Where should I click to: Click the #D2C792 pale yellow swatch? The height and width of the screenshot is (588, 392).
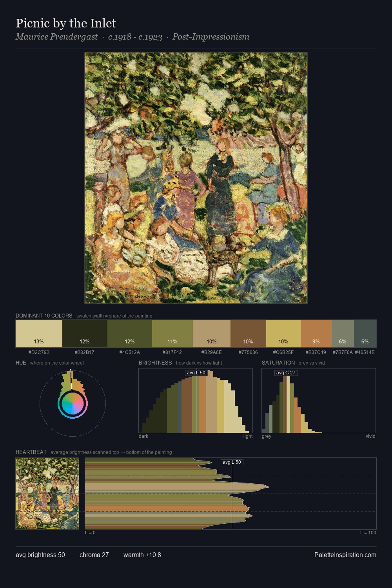tap(39, 334)
